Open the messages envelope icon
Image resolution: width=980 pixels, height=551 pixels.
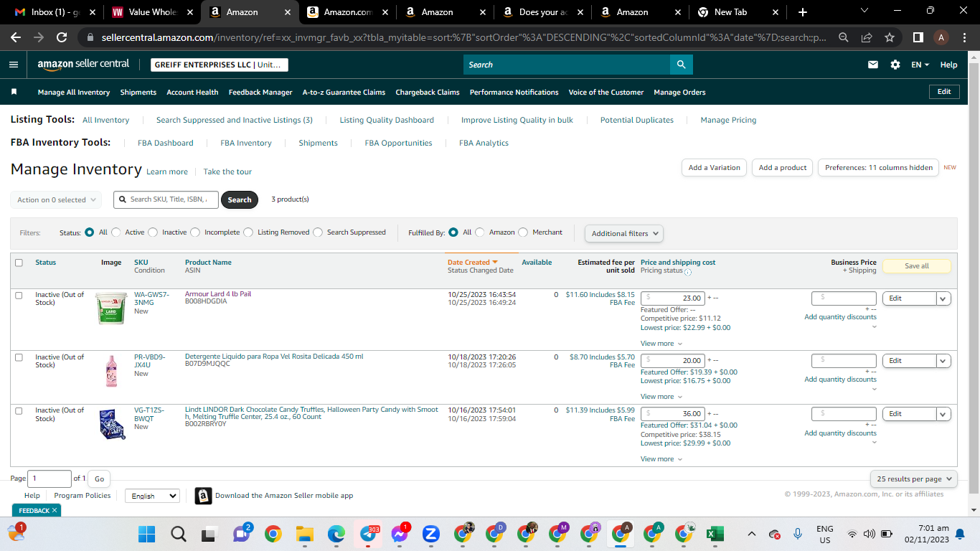(873, 65)
